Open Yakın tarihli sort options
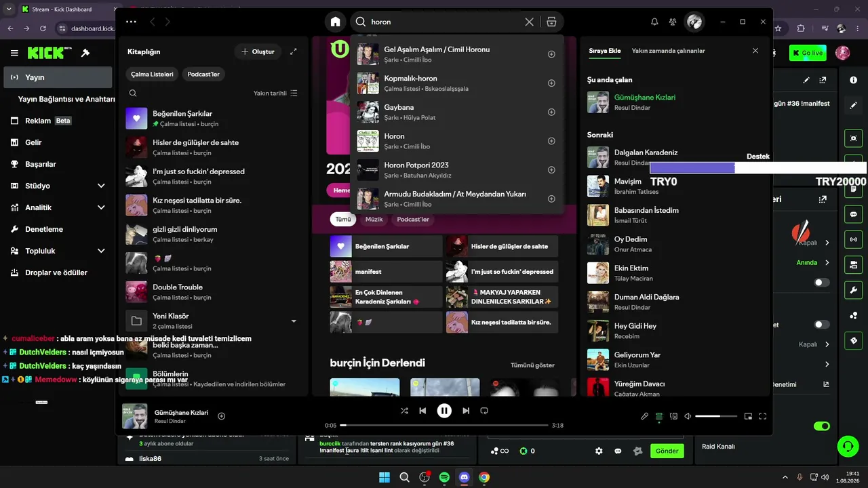The height and width of the screenshot is (488, 868). (275, 93)
